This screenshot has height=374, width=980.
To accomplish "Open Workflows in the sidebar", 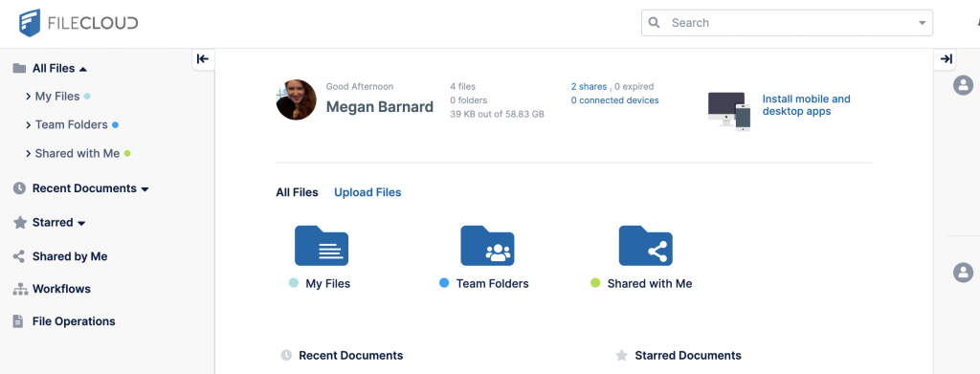I will pos(61,289).
